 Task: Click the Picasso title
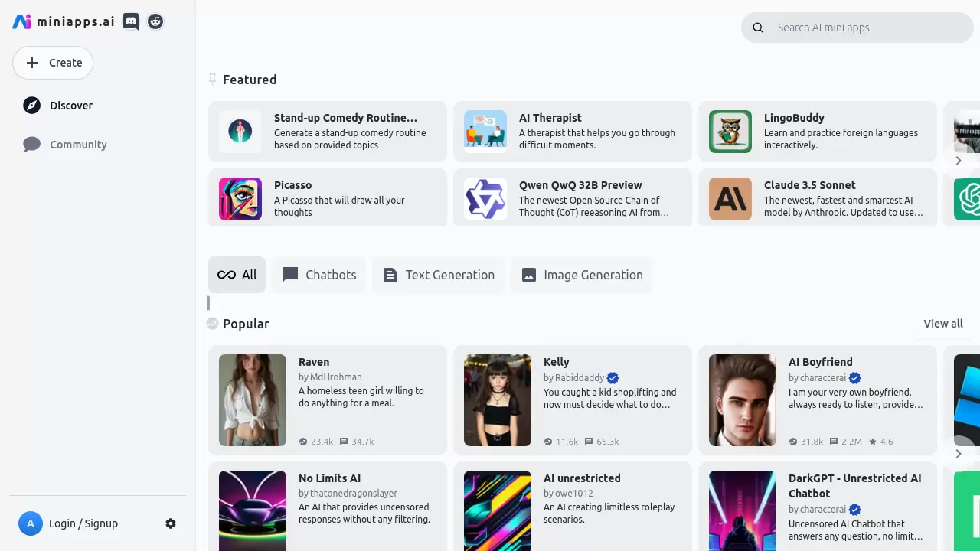[292, 185]
